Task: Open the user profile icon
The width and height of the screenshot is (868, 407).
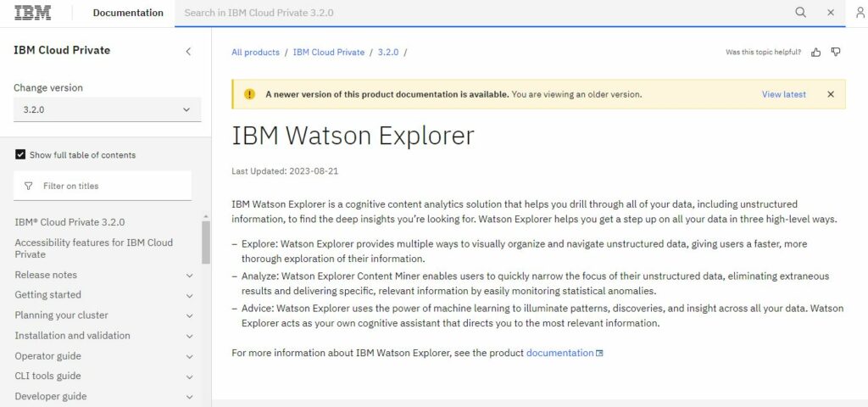Action: [x=860, y=13]
